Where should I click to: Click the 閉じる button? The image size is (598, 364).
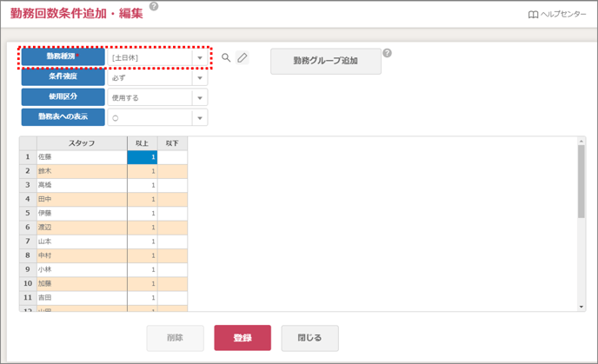coord(309,338)
